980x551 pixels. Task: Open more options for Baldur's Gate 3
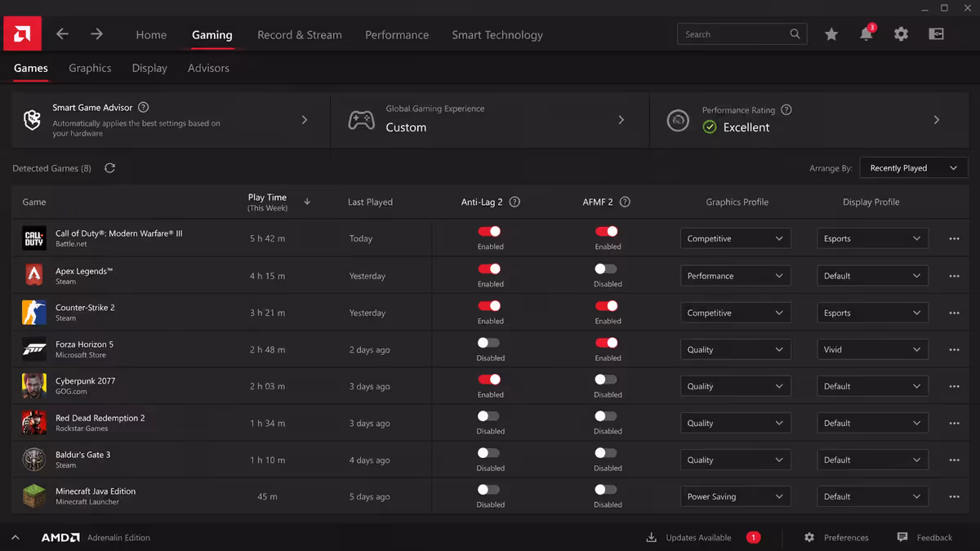coord(954,460)
